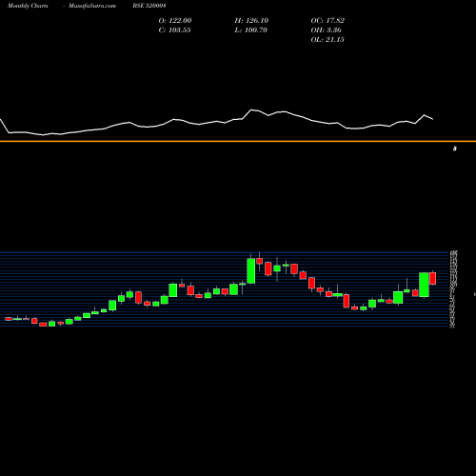Click the 'OL: 21.15' reading

point(327,40)
